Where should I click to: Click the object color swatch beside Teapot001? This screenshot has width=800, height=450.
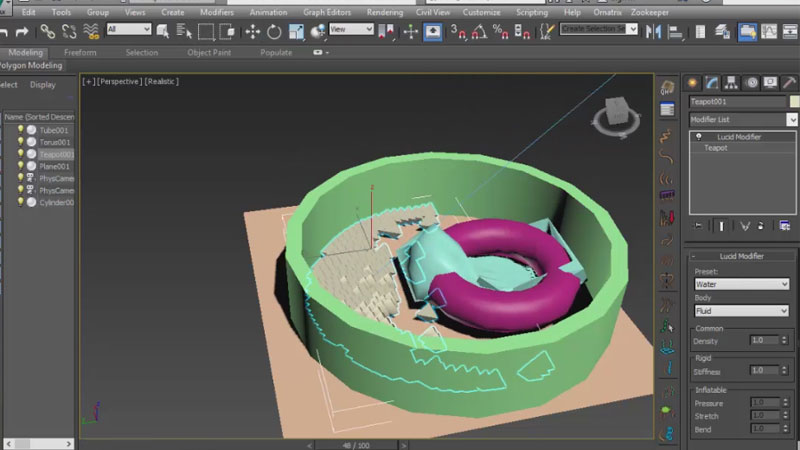pos(794,101)
